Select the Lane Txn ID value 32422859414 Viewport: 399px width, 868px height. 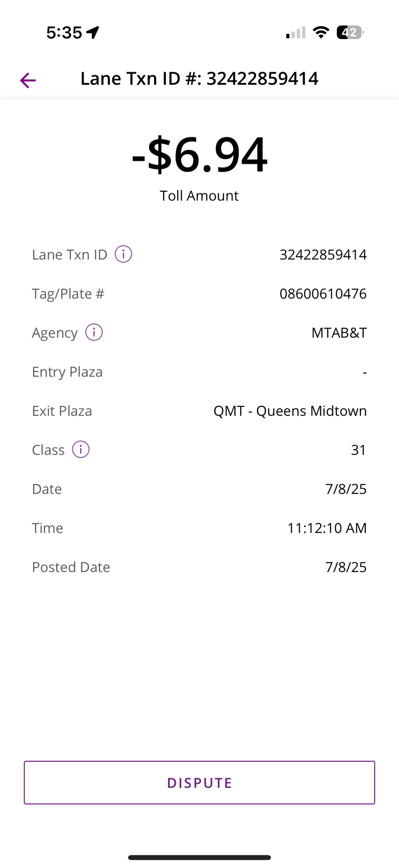(323, 255)
